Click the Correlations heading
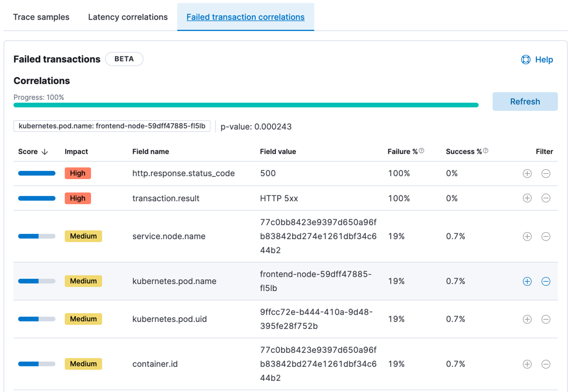The width and height of the screenshot is (572, 392). pyautogui.click(x=41, y=80)
